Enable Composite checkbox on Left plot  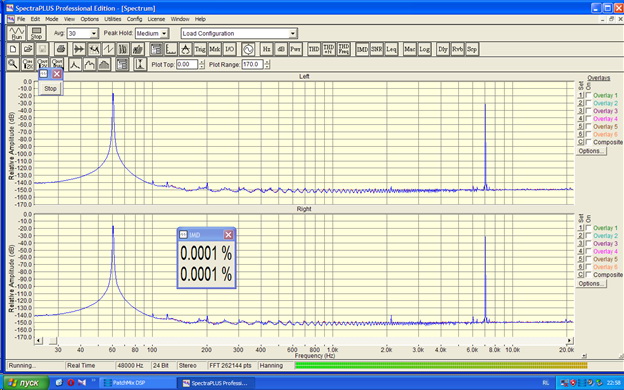[589, 142]
